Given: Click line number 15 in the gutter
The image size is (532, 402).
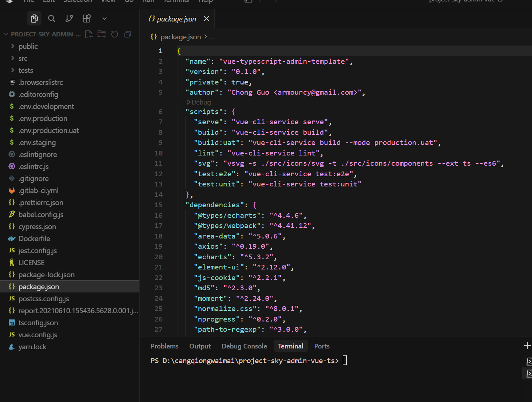Looking at the screenshot, I should pyautogui.click(x=158, y=205).
